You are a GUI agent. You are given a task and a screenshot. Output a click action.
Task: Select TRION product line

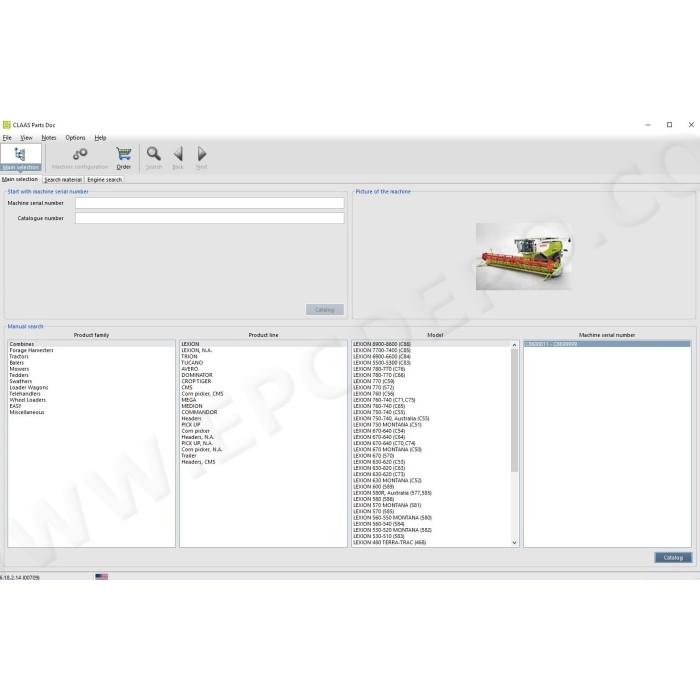(x=263, y=357)
